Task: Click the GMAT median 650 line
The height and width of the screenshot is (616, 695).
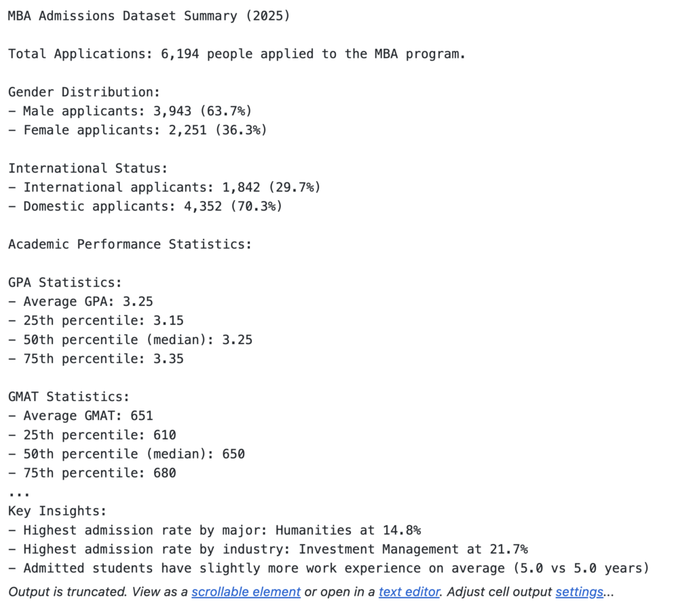Action: coord(126,453)
